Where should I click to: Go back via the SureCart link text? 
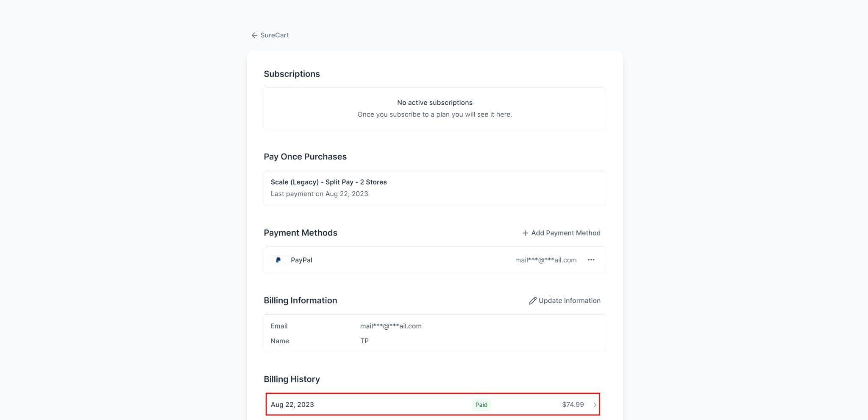pos(275,35)
